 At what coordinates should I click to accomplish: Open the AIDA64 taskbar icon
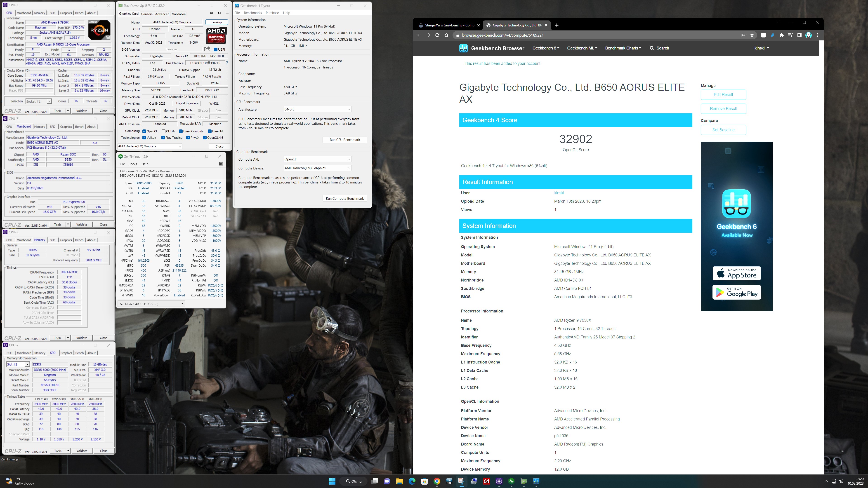(x=487, y=481)
